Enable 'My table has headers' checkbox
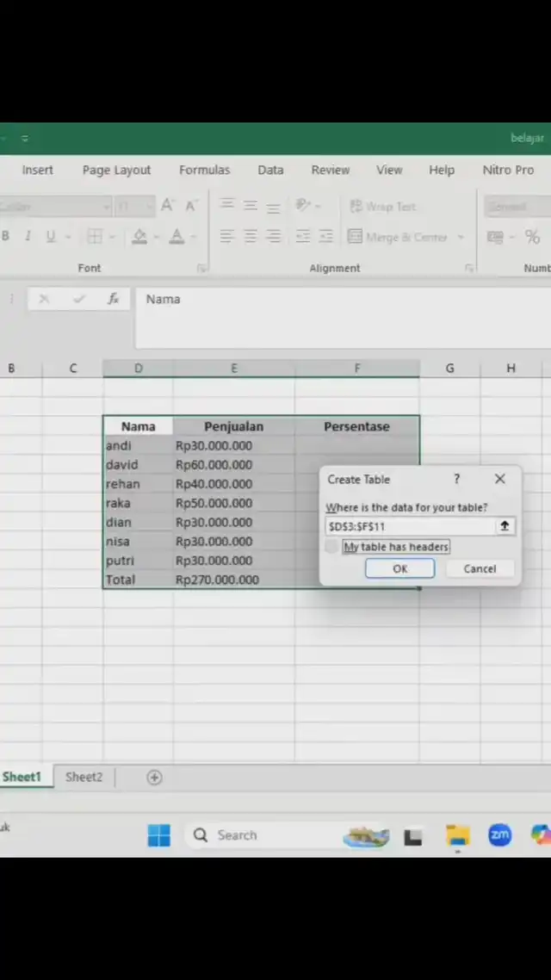This screenshot has height=980, width=551. click(x=332, y=547)
